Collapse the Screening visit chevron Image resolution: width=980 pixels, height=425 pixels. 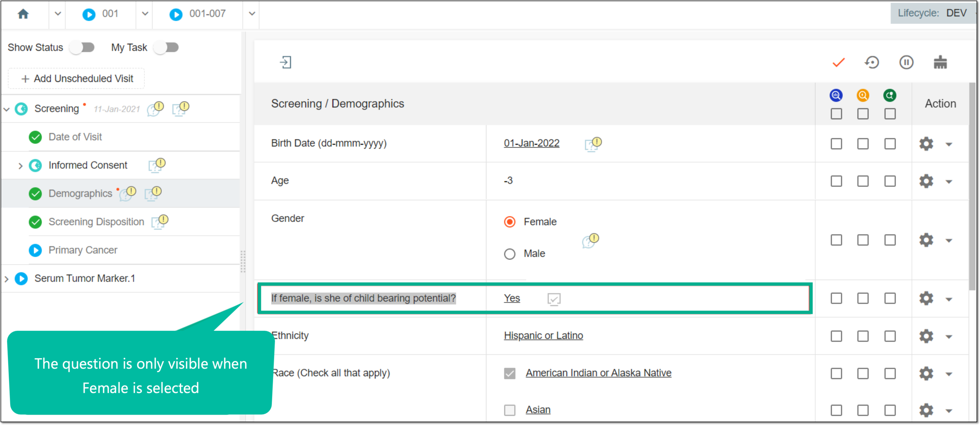click(6, 109)
